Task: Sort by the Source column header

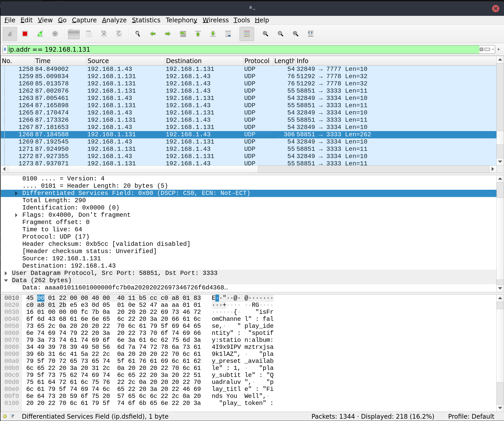Action: (125, 61)
